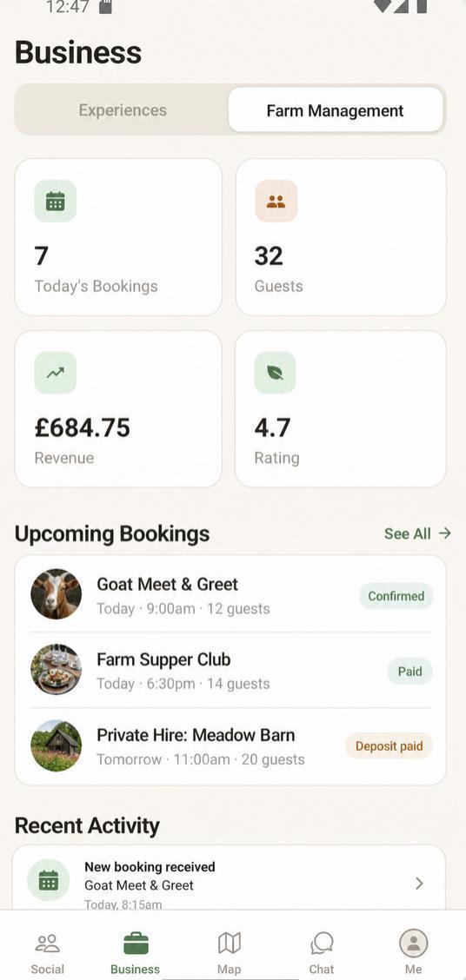Tap the Meadow Barn thumbnail image
The image size is (466, 980).
point(56,745)
